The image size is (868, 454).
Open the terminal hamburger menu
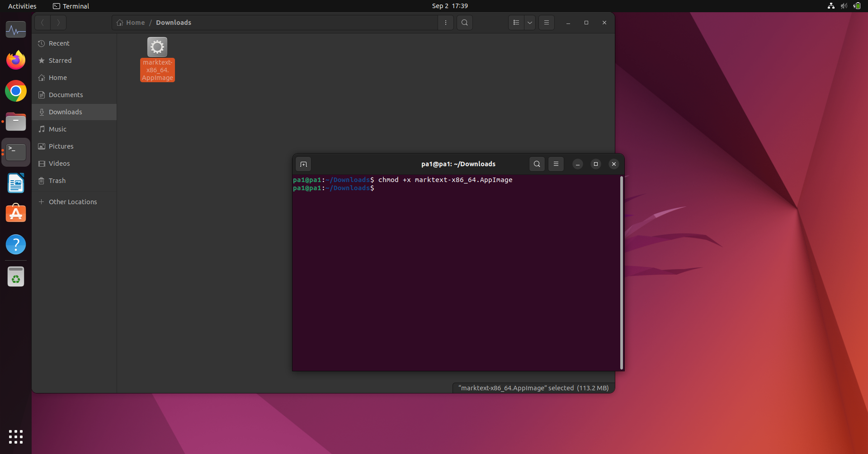556,164
